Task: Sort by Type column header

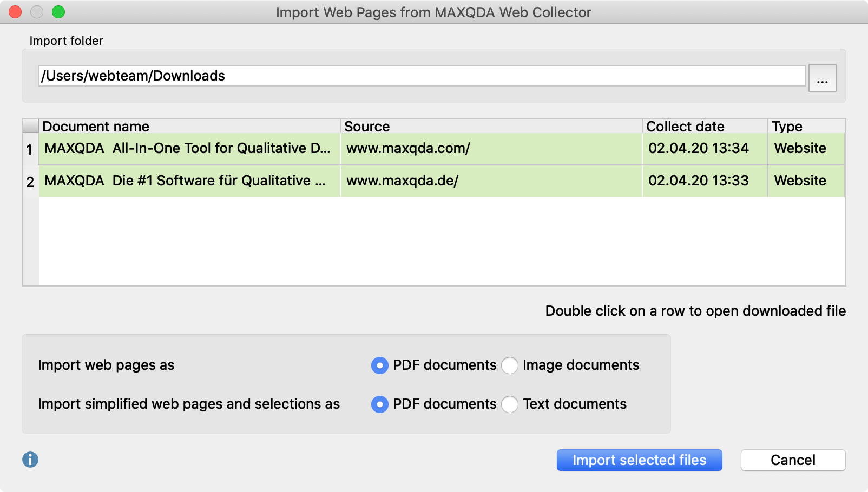Action: (x=806, y=126)
